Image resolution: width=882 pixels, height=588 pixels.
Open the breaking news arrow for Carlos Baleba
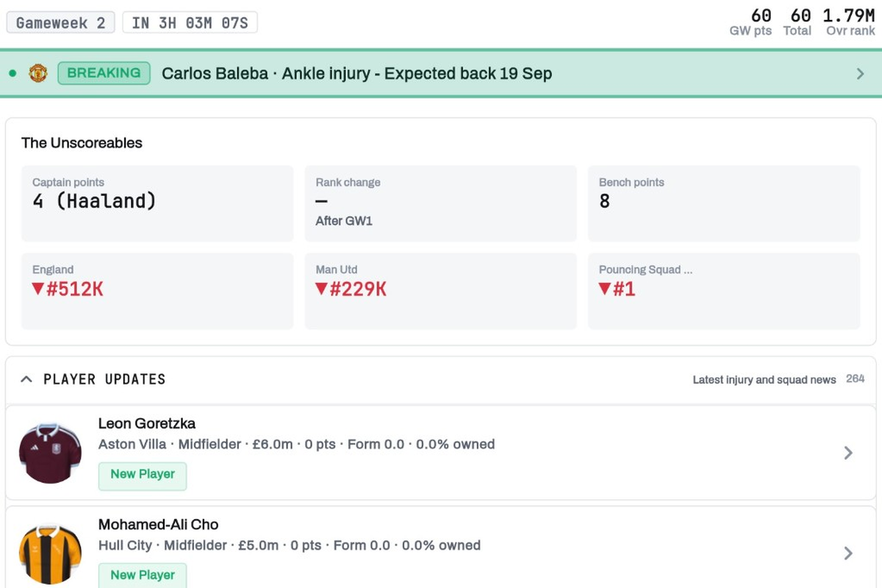861,73
